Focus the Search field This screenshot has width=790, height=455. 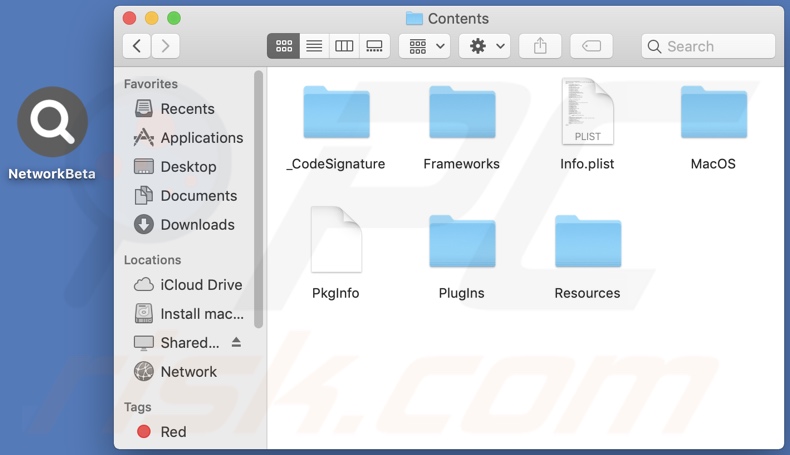708,46
